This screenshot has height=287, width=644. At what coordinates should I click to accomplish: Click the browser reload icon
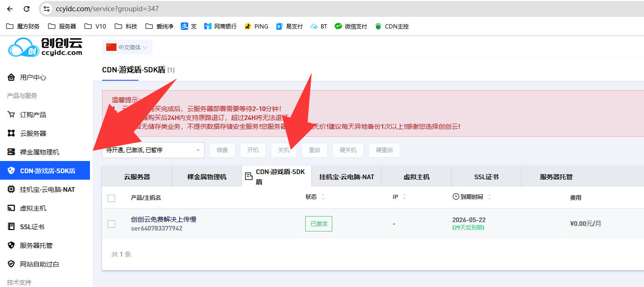[27, 9]
